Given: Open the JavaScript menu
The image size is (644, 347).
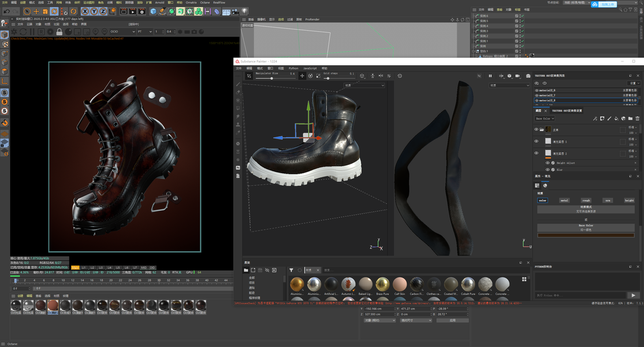Looking at the screenshot, I should coord(310,68).
